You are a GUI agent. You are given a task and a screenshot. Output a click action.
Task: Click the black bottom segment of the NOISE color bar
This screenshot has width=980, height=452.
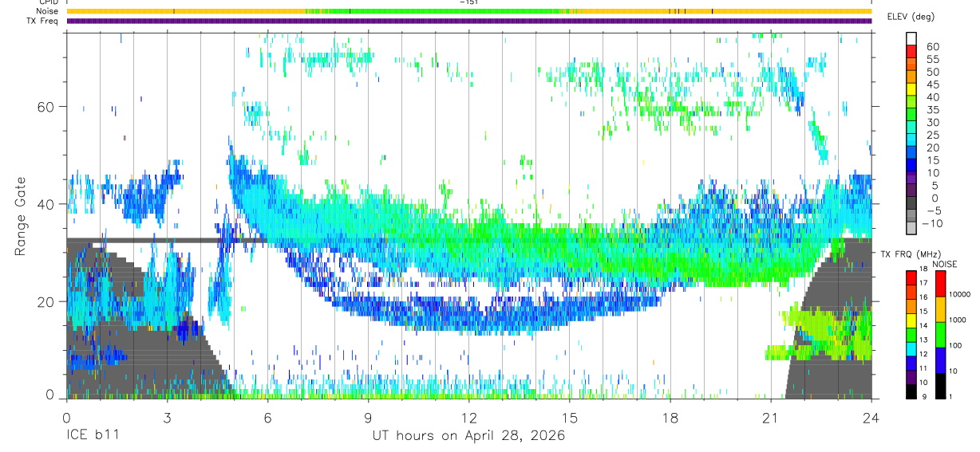click(x=940, y=386)
